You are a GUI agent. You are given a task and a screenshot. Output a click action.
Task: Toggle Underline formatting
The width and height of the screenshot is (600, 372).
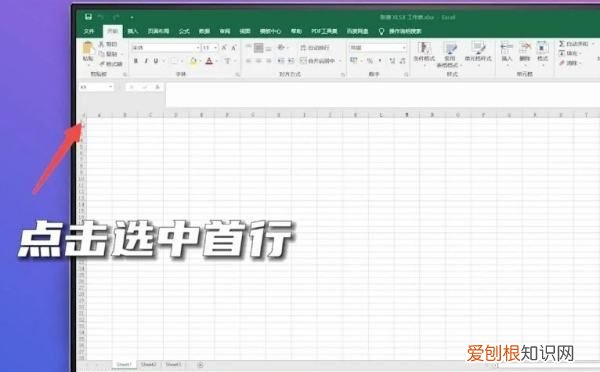(156, 61)
